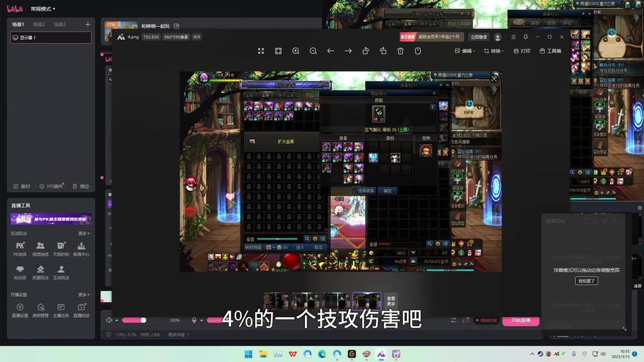This screenshot has width=644, height=362.
Task: Click 清空 clear button
Action: pyautogui.click(x=80, y=186)
